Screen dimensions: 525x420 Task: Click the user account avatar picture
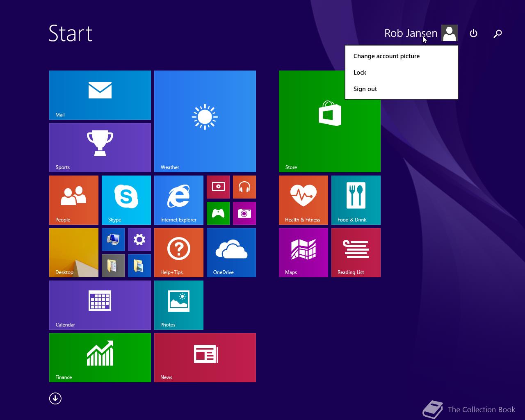coord(450,33)
